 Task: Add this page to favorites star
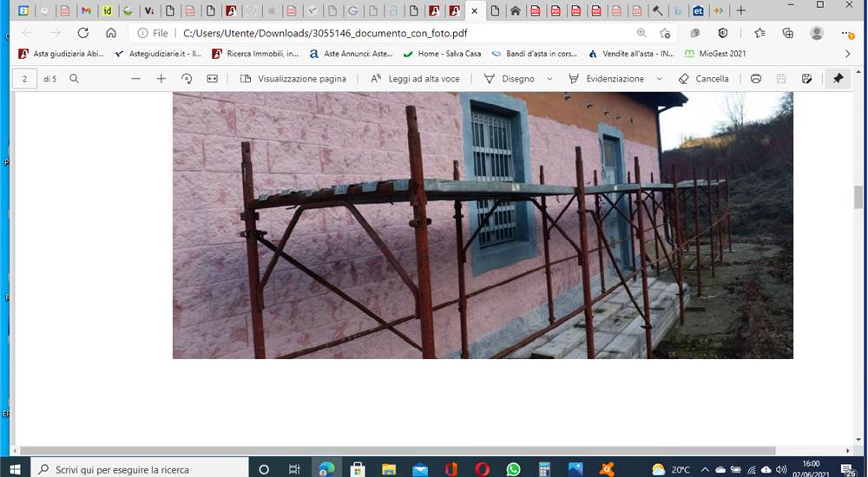(x=665, y=33)
